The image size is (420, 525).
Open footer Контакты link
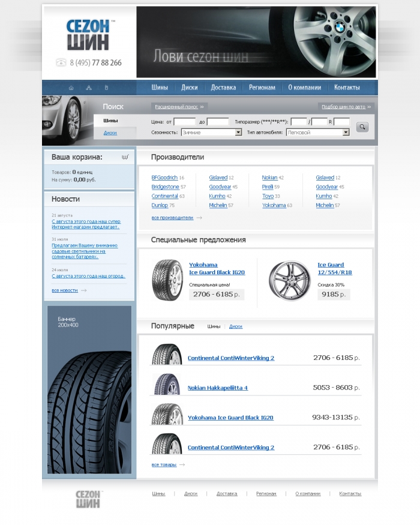[x=350, y=494]
